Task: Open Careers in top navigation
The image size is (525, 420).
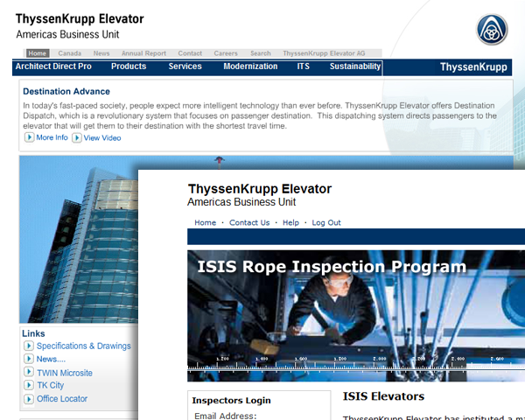Action: click(x=226, y=53)
